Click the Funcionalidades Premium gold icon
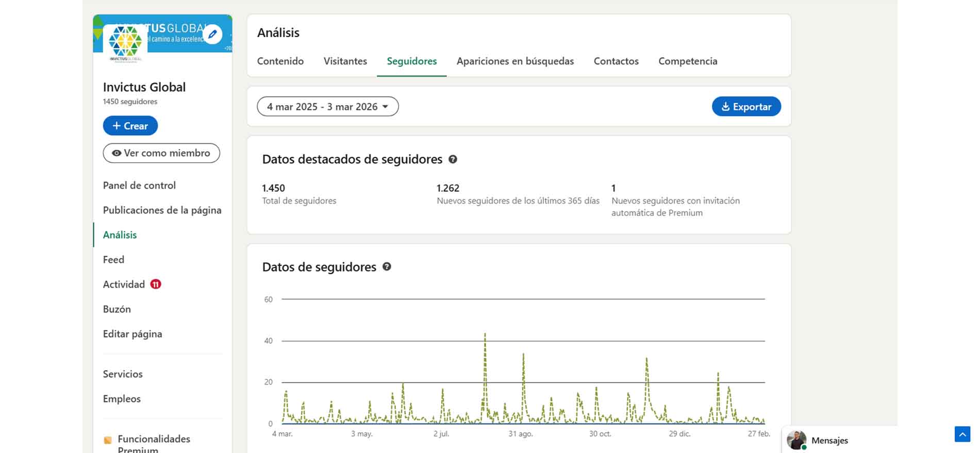The width and height of the screenshot is (980, 453). click(108, 440)
